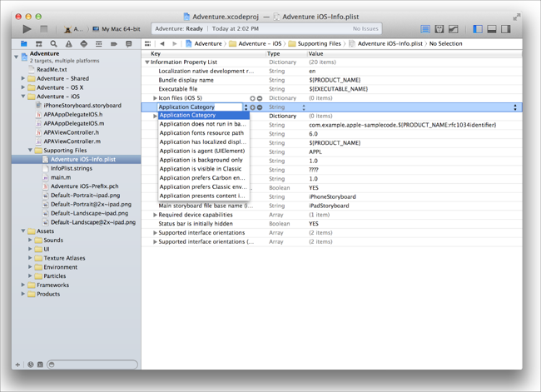The width and height of the screenshot is (541, 392).
Task: Filter recently edited files clock icon
Action: (x=31, y=365)
